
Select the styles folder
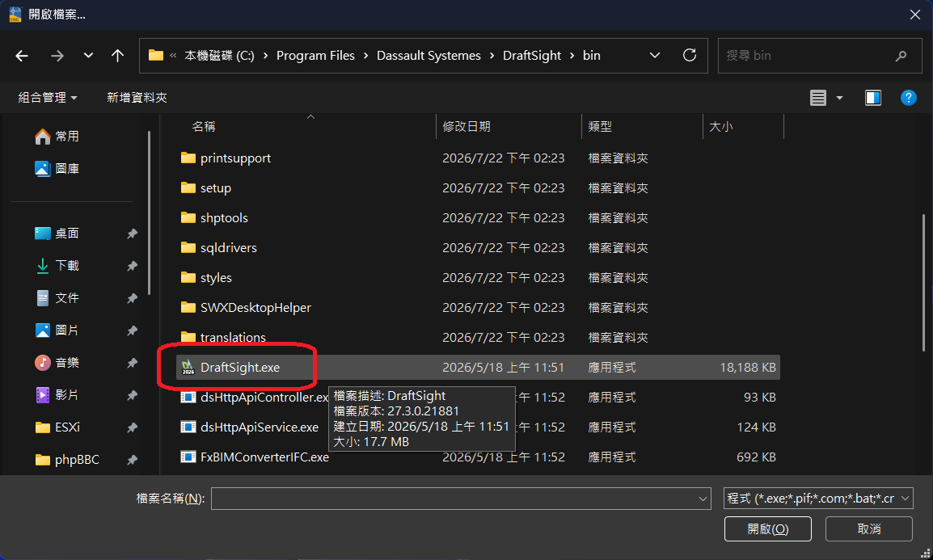pyautogui.click(x=216, y=278)
